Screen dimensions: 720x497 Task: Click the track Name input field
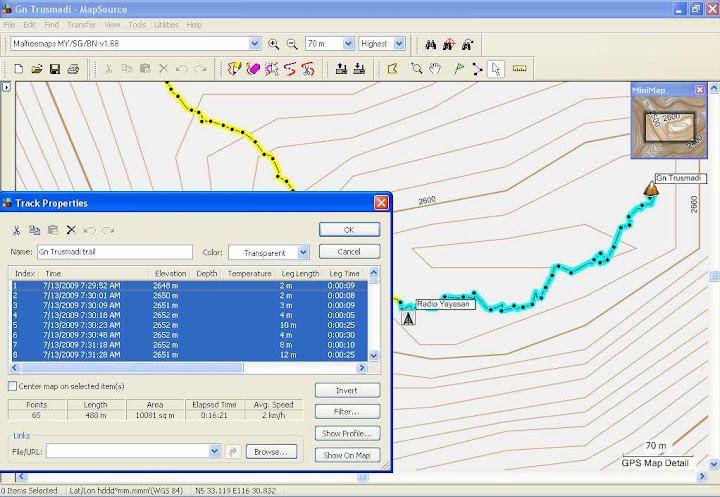(x=114, y=252)
